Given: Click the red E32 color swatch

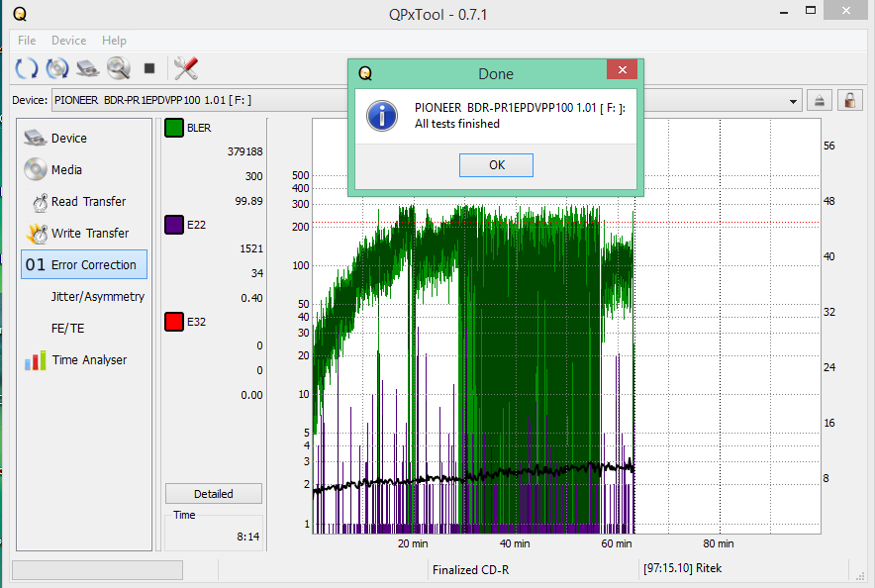Looking at the screenshot, I should pyautogui.click(x=174, y=322).
